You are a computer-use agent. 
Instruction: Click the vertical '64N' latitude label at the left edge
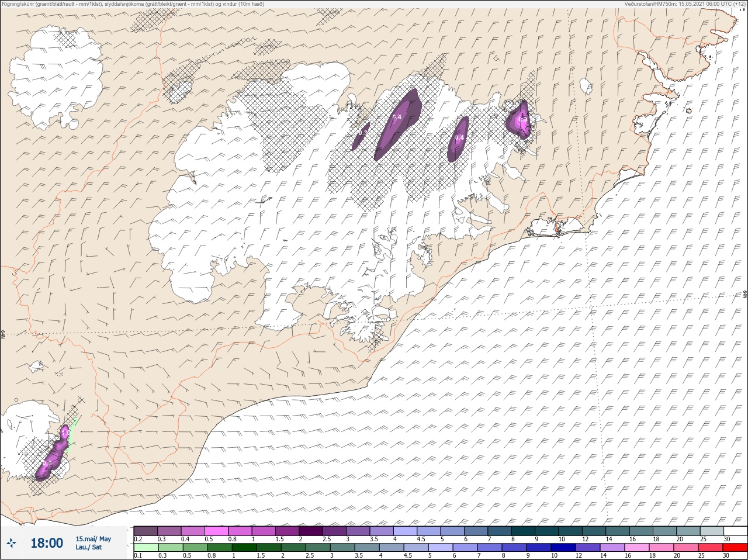coord(3,336)
